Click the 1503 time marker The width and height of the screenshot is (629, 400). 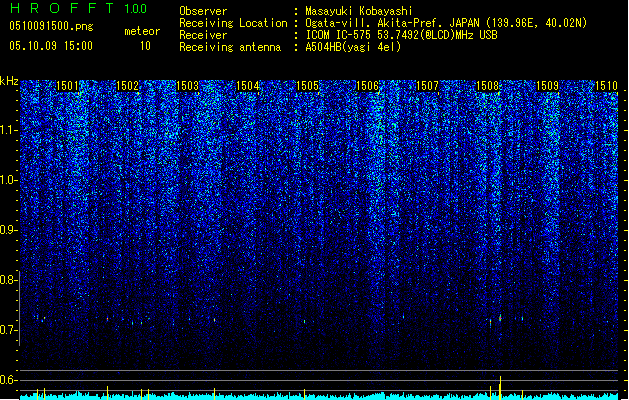click(x=187, y=85)
